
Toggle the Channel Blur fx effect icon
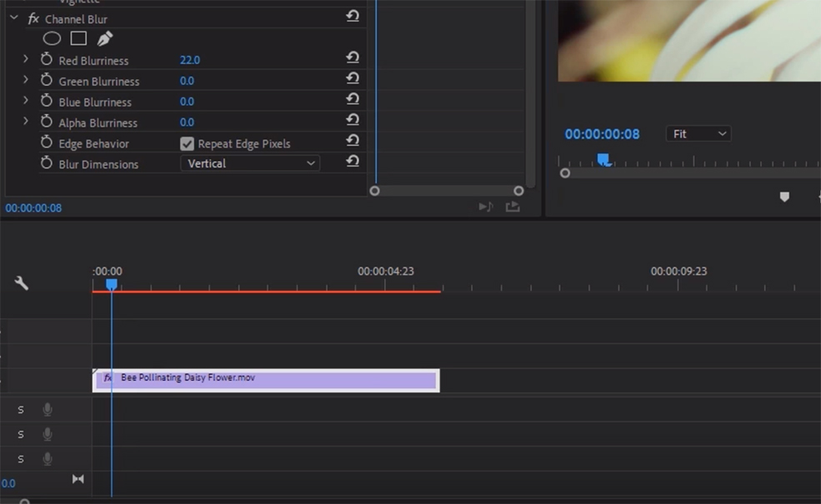tap(33, 19)
